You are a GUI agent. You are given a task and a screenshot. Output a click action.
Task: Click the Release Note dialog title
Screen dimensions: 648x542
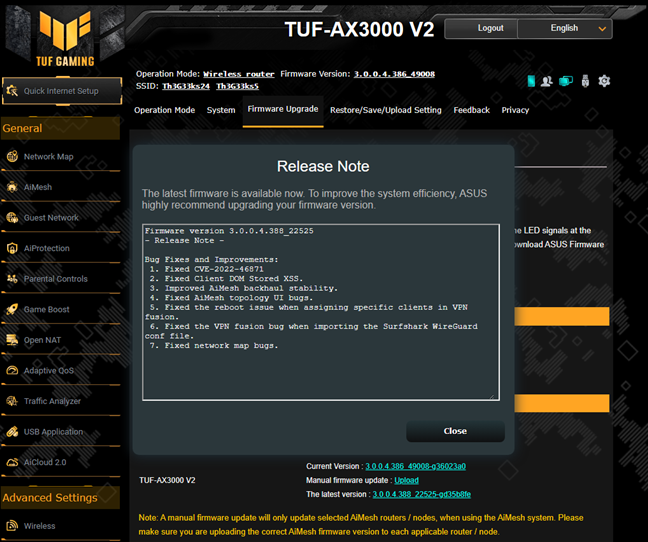pyautogui.click(x=323, y=166)
